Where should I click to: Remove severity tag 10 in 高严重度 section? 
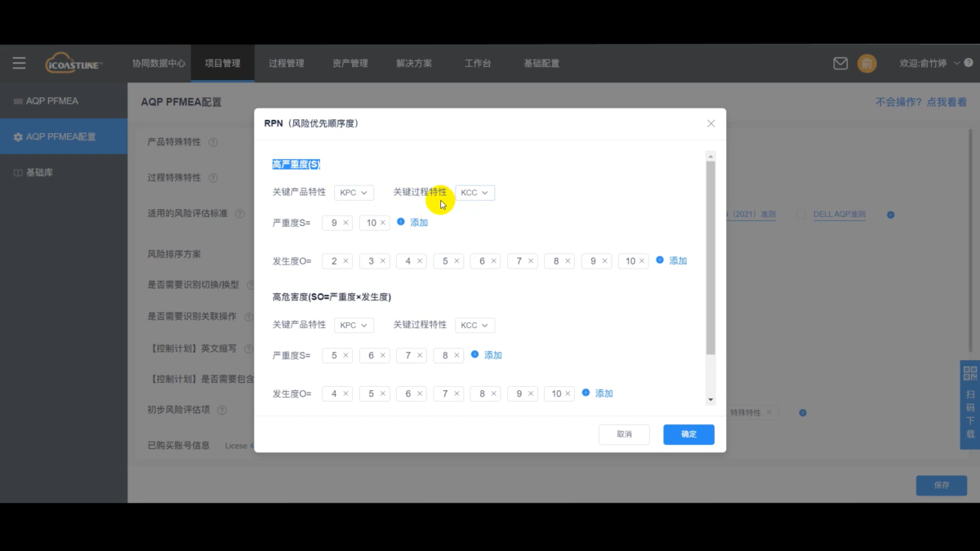pyautogui.click(x=382, y=223)
